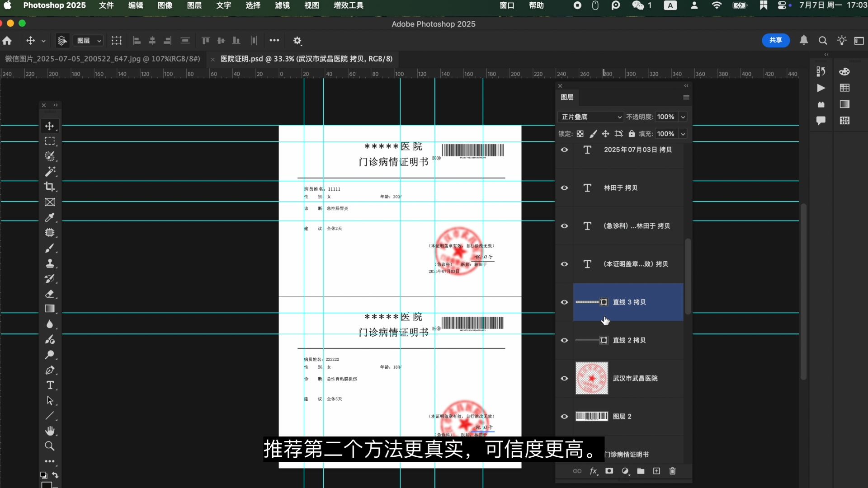The image size is (868, 488).
Task: Select the Line tool
Action: click(x=50, y=416)
